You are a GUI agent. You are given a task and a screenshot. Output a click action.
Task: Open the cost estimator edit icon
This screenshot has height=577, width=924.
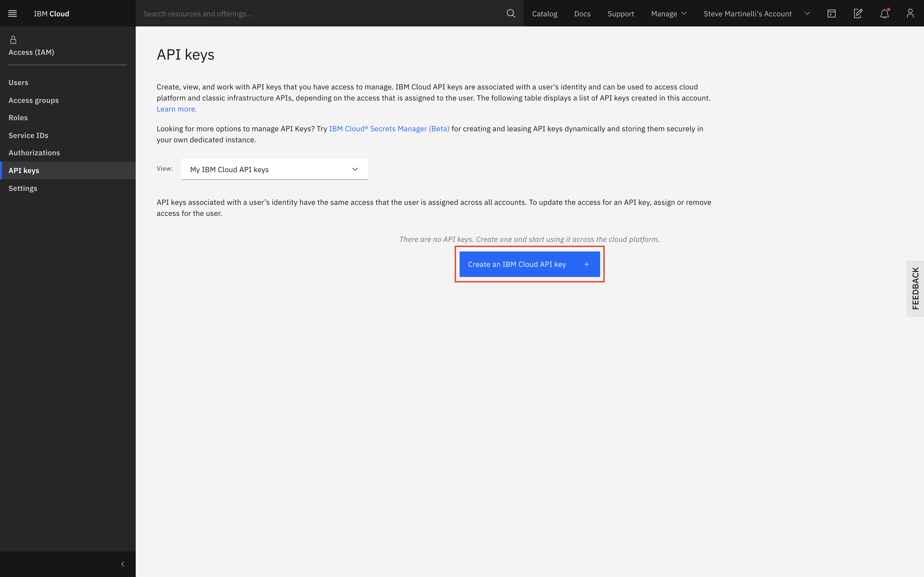(858, 14)
